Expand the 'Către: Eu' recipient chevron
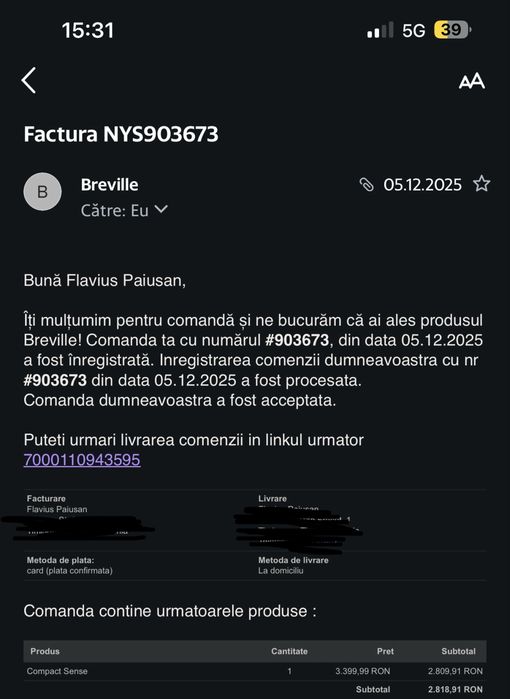Image resolution: width=510 pixels, height=699 pixels. 161,209
